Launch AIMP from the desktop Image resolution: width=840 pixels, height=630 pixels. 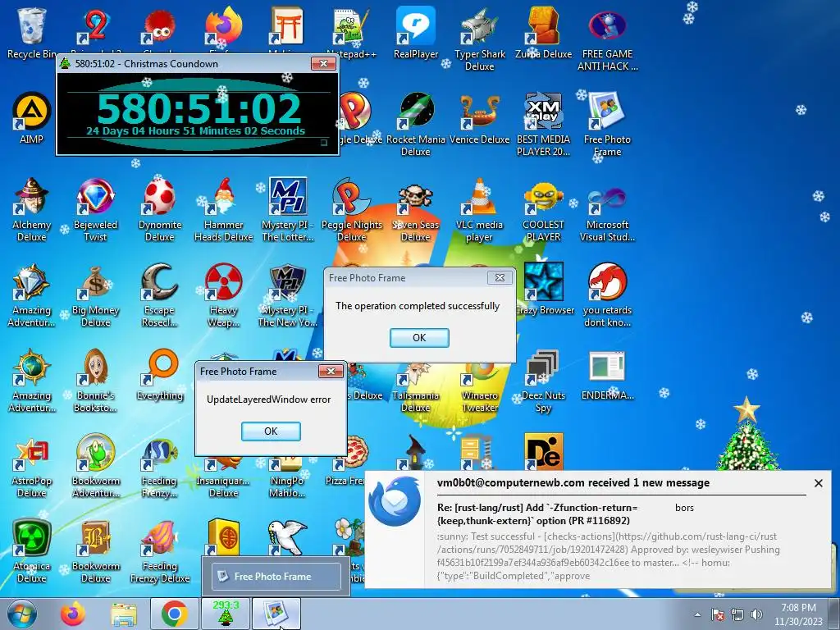coord(31,118)
